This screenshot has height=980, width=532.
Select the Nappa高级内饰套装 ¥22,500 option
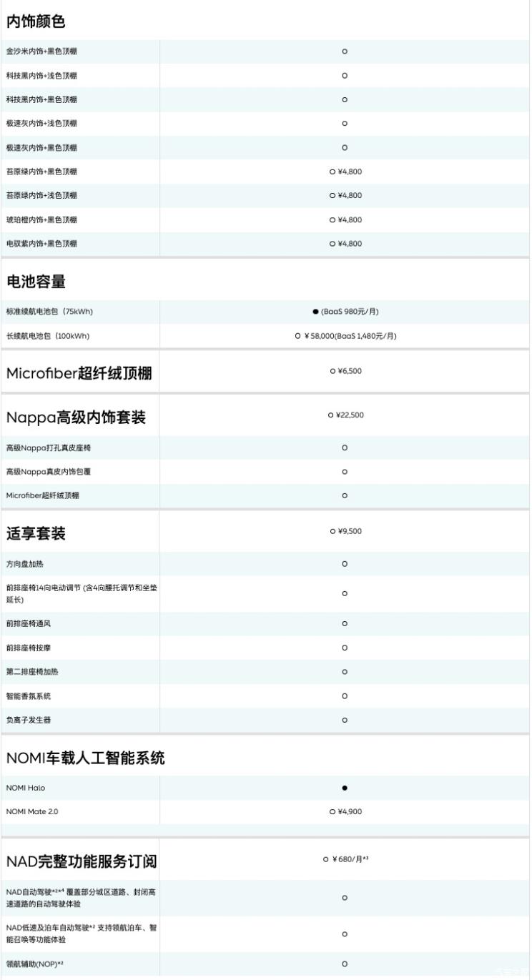click(345, 415)
